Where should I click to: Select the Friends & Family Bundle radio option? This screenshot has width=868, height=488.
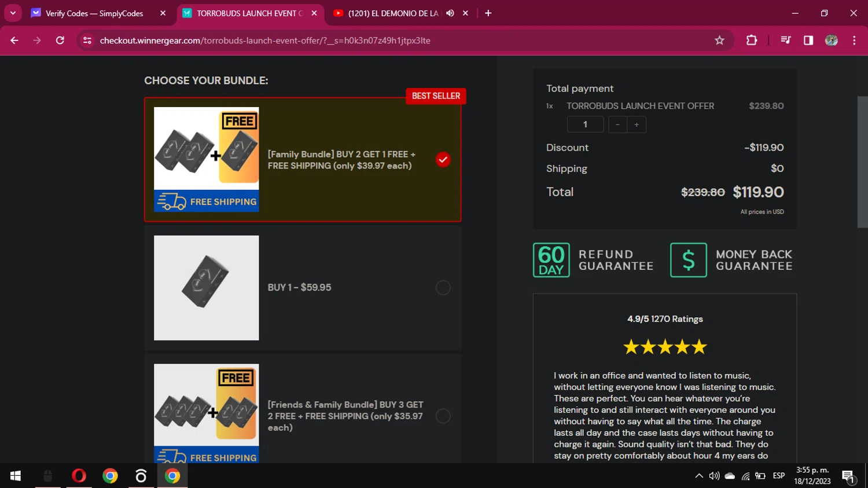click(x=443, y=416)
